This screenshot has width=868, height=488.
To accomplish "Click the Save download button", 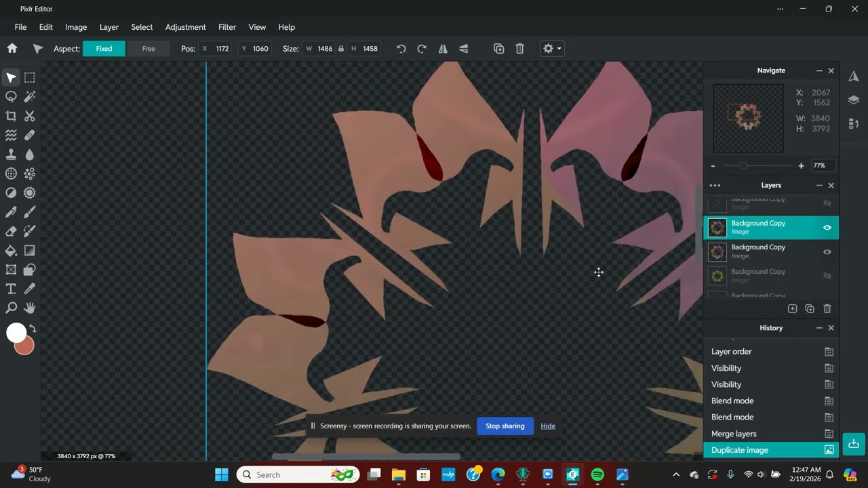I will pos(854,444).
